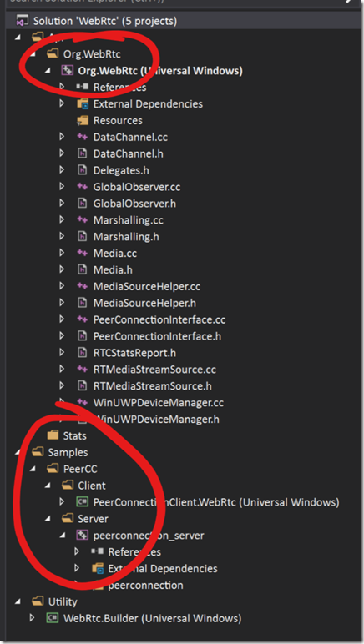Click the C# project icon of WebRtc.Builder
This screenshot has height=644, width=364.
coord(52,617)
